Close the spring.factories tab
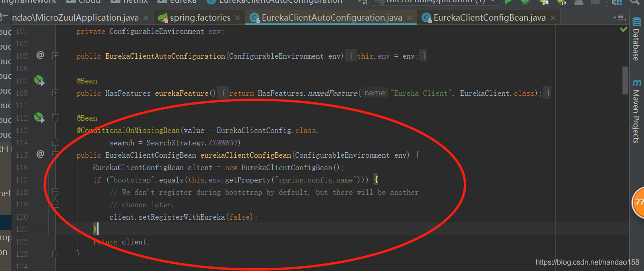The height and width of the screenshot is (271, 644). pyautogui.click(x=237, y=18)
